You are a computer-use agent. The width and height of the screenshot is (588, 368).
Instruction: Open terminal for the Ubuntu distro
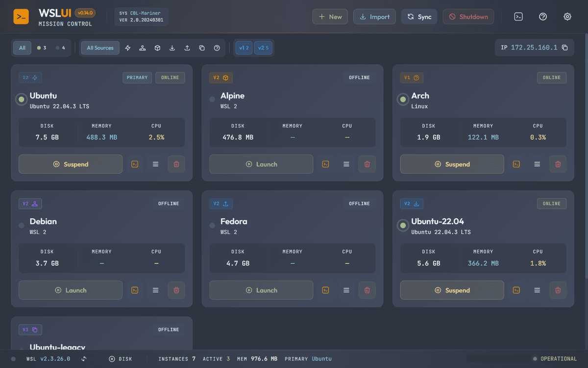(135, 164)
